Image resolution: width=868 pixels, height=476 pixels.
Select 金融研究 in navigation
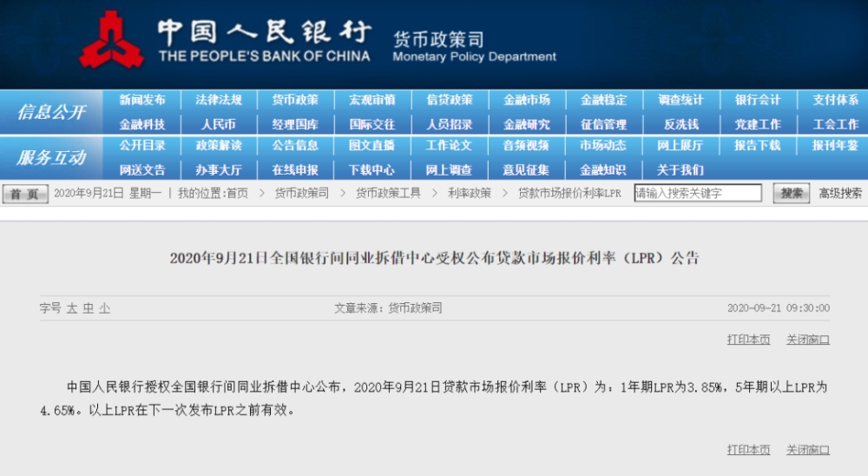coord(527,124)
